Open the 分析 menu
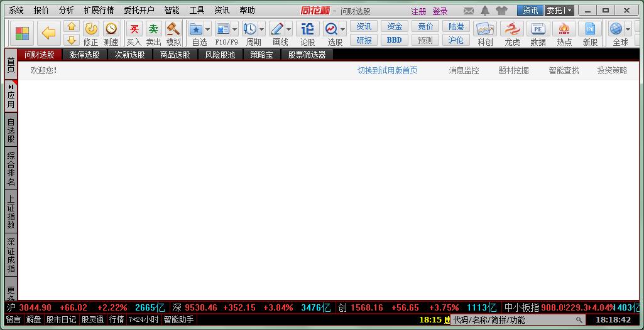Viewport: 644px width, 330px height. click(x=66, y=11)
